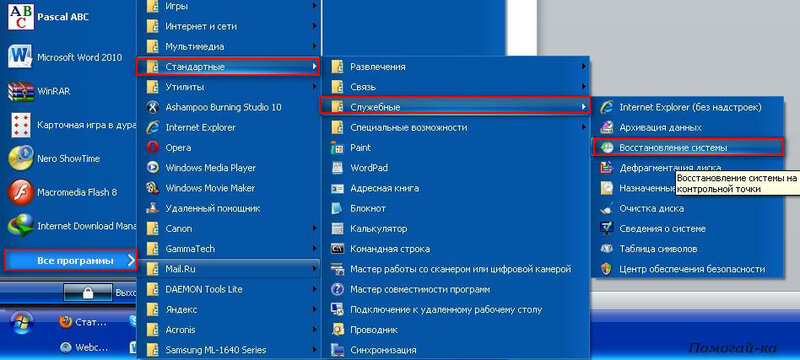Open the Развлечения submenu
The image size is (800, 360).
coord(455,67)
